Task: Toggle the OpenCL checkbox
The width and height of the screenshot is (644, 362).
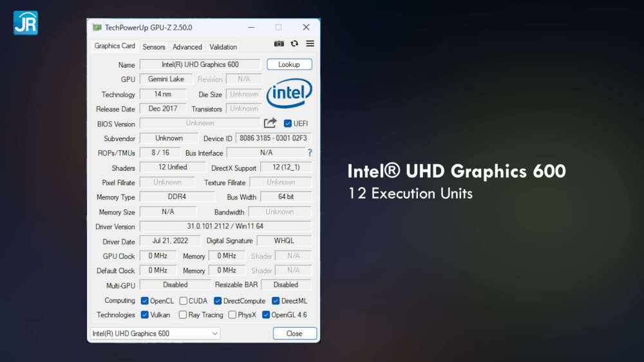Action: (144, 301)
